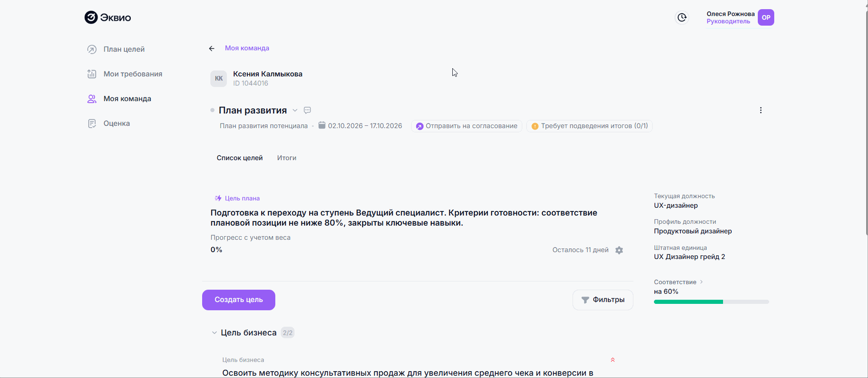Image resolution: width=868 pixels, height=378 pixels.
Task: Click the red priority double-chevron icon
Action: pos(613,360)
